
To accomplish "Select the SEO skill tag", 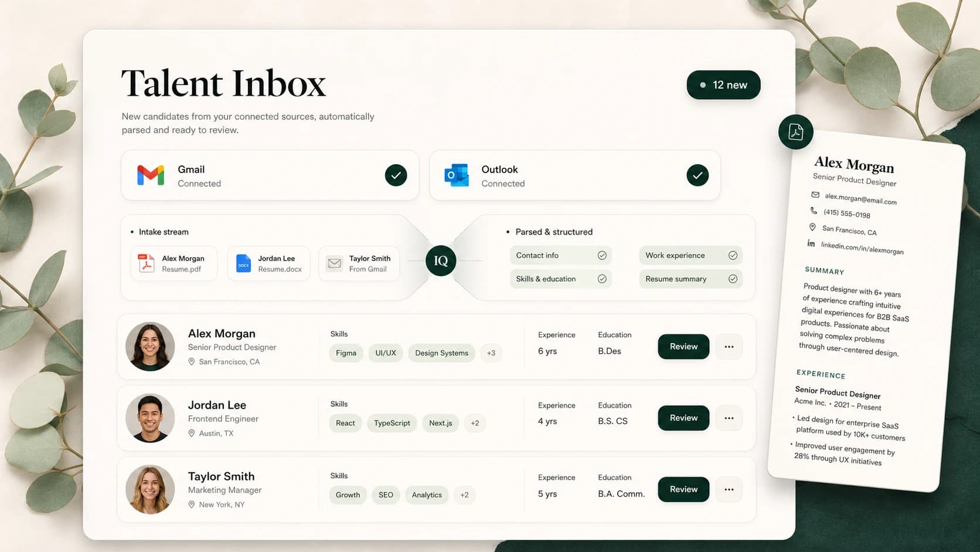I will pos(386,495).
